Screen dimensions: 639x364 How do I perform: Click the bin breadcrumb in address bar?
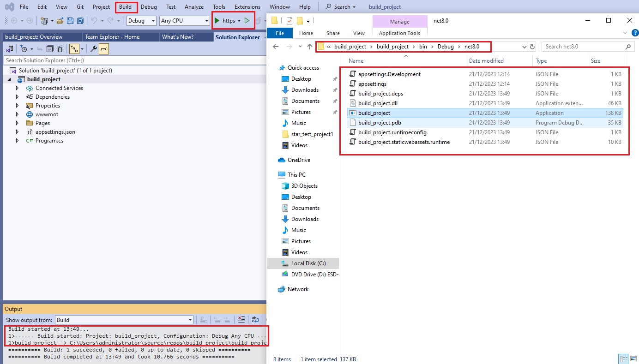(x=423, y=47)
